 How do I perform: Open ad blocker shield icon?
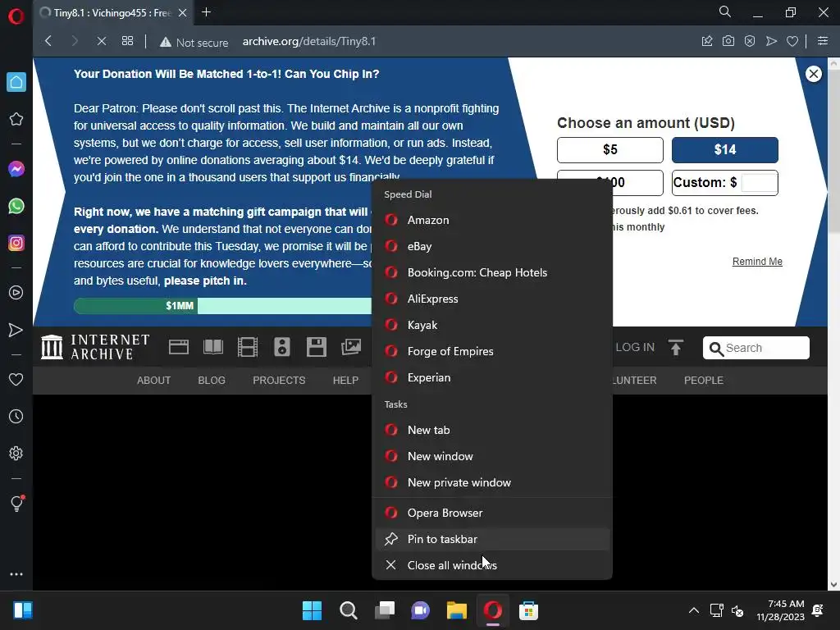pyautogui.click(x=750, y=41)
